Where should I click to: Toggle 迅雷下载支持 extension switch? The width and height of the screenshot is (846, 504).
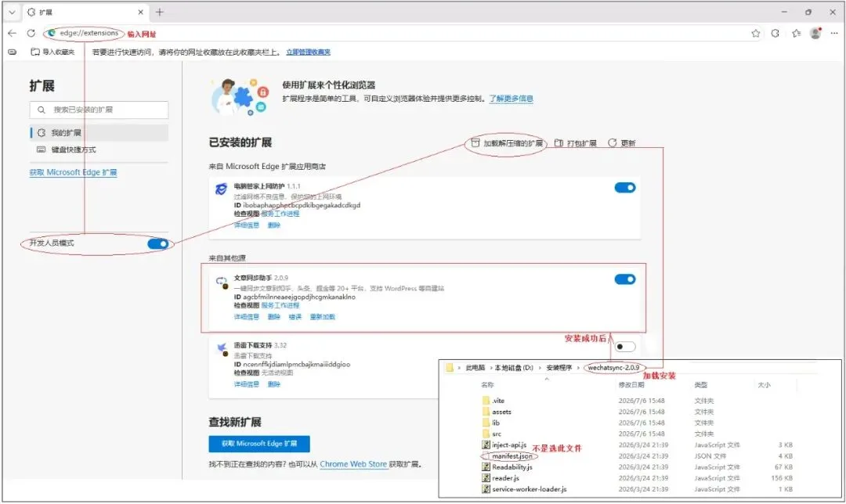coord(625,347)
